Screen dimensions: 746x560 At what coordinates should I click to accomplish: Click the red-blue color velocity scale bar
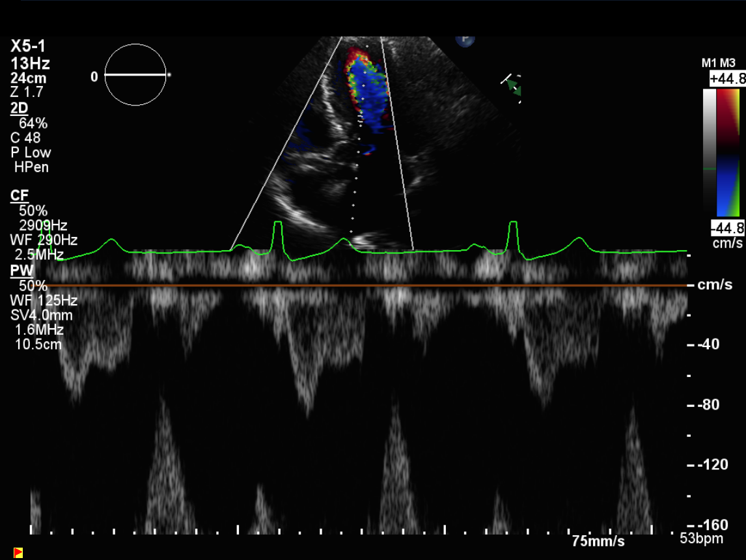pos(728,152)
